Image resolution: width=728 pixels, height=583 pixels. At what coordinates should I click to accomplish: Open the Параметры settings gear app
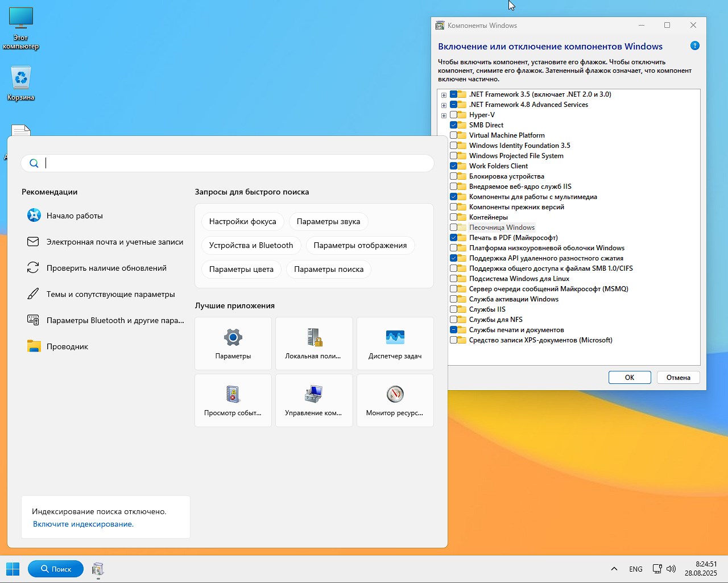point(233,344)
